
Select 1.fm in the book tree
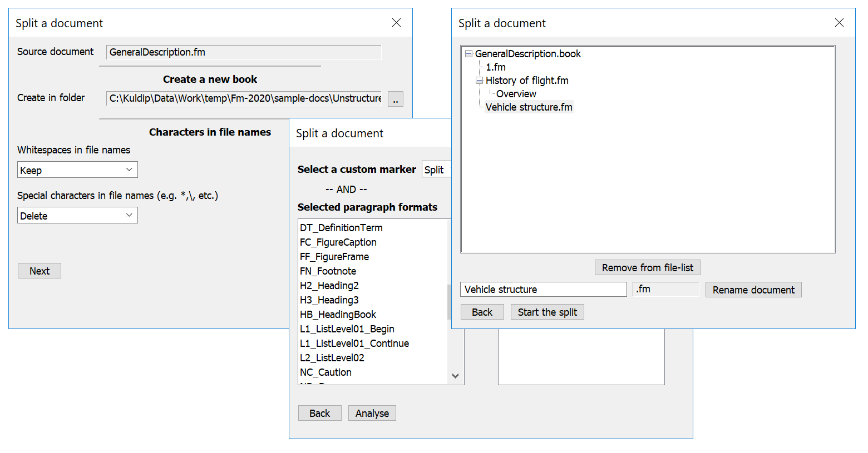tap(495, 67)
